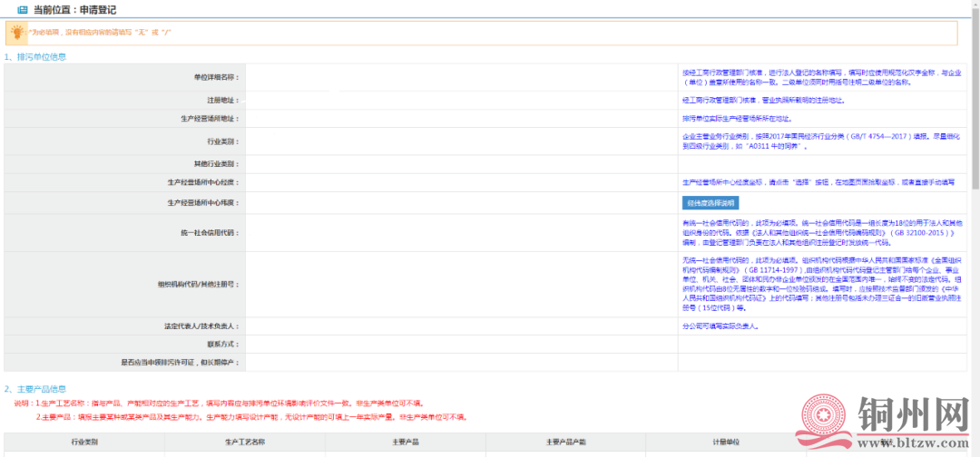Click the 生产经营场所中心纬度 field

(461, 202)
